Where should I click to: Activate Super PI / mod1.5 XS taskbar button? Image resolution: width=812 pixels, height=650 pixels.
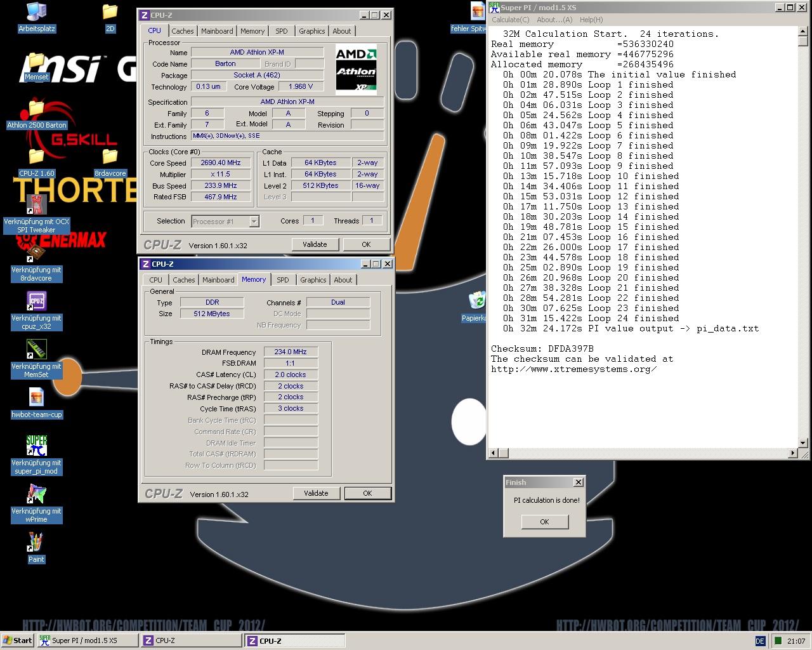[87, 640]
